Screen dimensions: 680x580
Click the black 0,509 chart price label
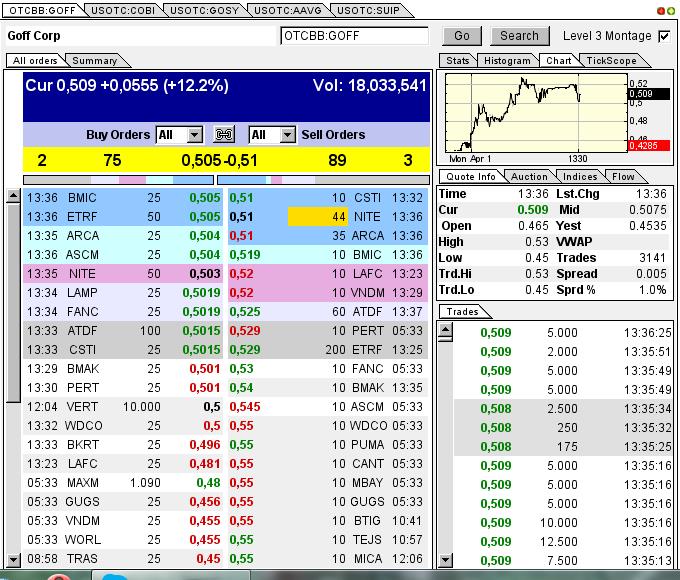tap(649, 94)
